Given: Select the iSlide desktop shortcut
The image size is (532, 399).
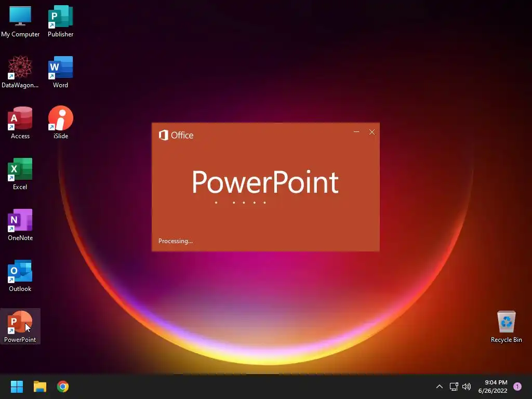Looking at the screenshot, I should tap(60, 123).
